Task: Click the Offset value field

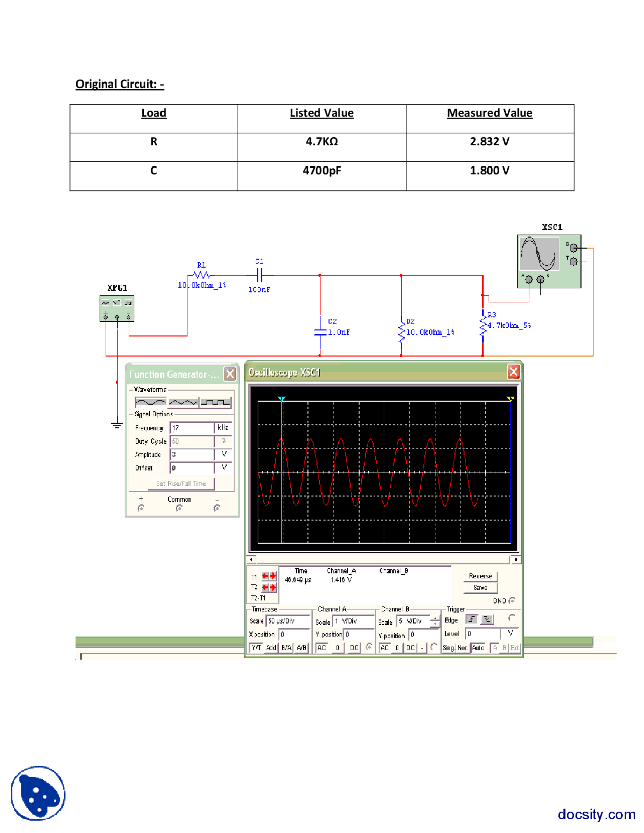Action: coord(192,468)
